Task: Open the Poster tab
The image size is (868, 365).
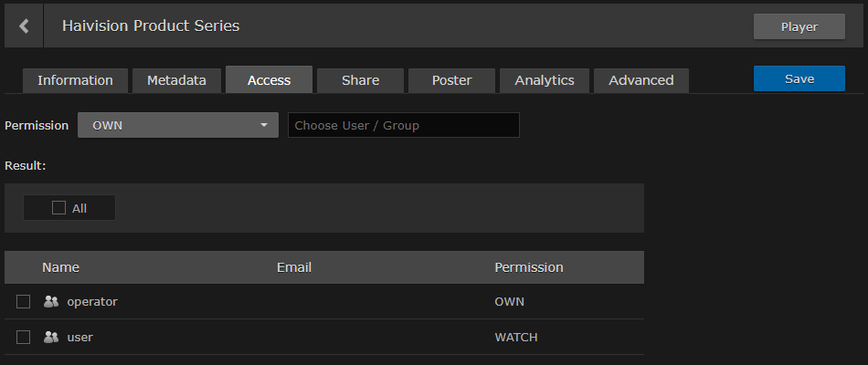Action: click(451, 80)
